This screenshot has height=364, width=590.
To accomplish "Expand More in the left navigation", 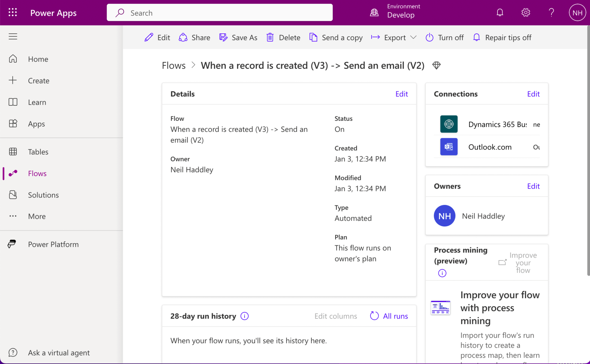I will 37,216.
